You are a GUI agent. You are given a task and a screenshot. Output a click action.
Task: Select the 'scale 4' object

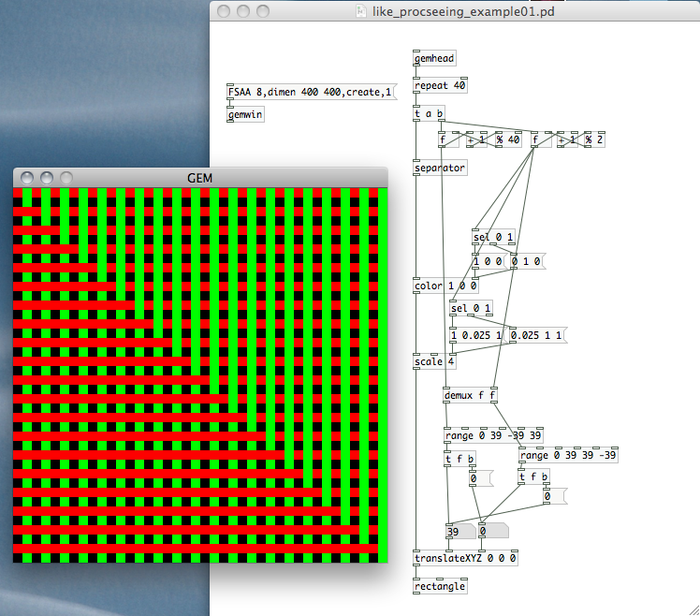point(434,361)
